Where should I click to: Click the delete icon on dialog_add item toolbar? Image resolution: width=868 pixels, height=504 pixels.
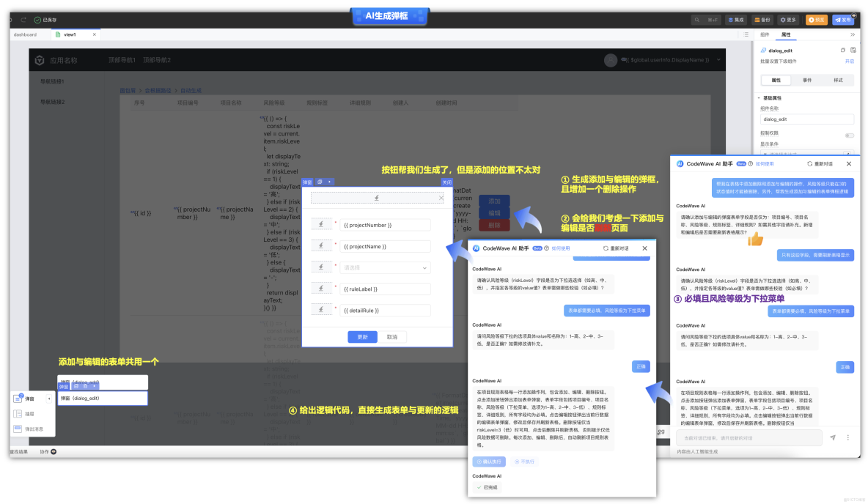[x=85, y=385]
